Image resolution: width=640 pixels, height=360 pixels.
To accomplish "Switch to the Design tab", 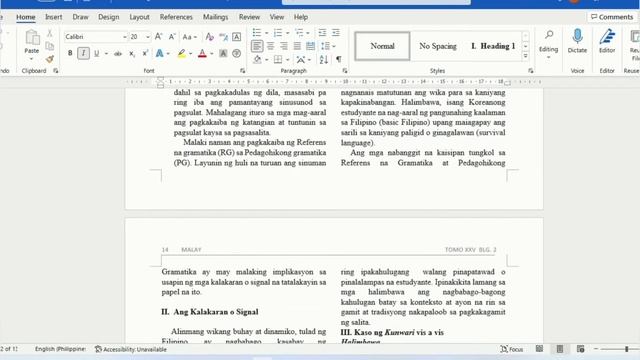I will 109,17.
